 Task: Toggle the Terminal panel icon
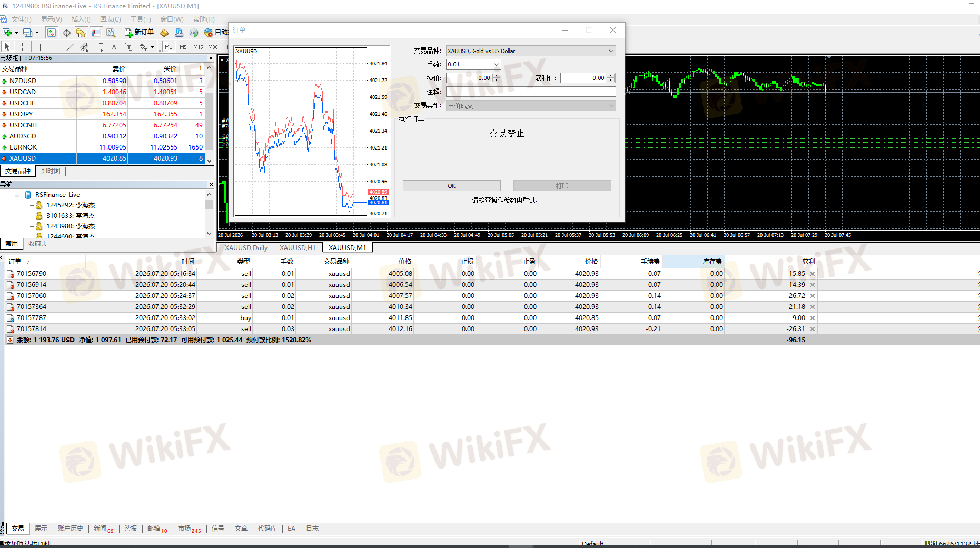(96, 33)
